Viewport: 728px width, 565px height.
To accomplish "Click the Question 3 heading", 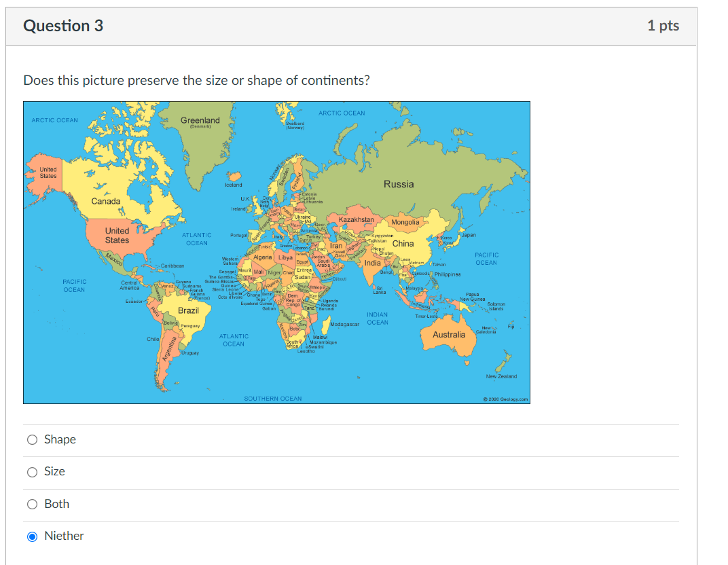I will [63, 26].
